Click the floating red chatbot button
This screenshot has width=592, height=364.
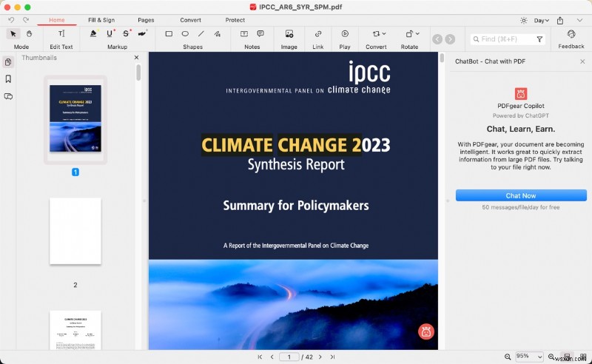click(426, 332)
